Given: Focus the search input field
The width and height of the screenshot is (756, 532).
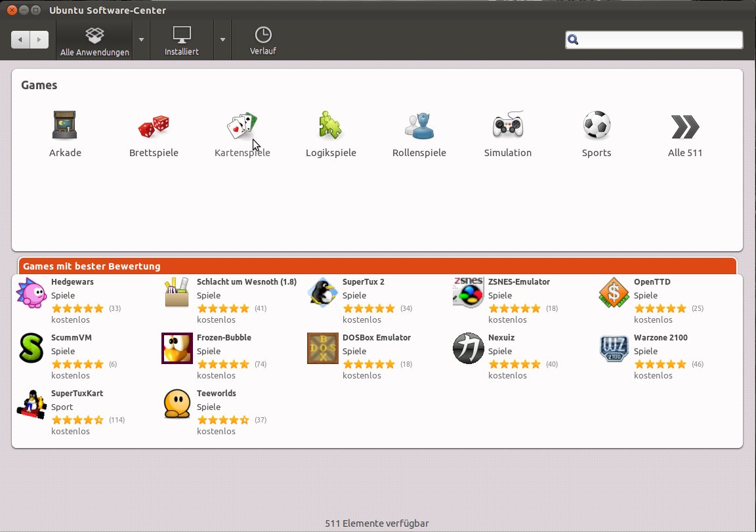Looking at the screenshot, I should click(x=654, y=39).
